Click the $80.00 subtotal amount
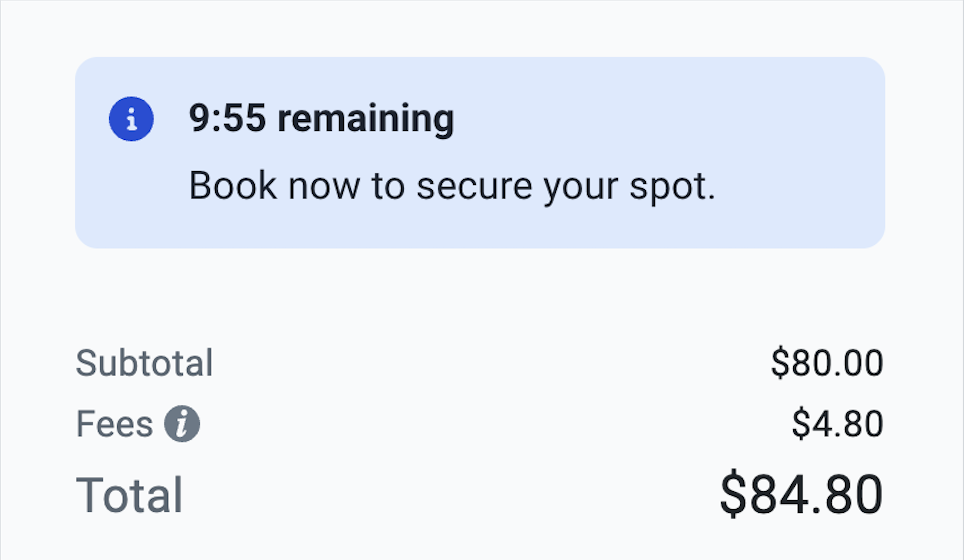 (826, 363)
